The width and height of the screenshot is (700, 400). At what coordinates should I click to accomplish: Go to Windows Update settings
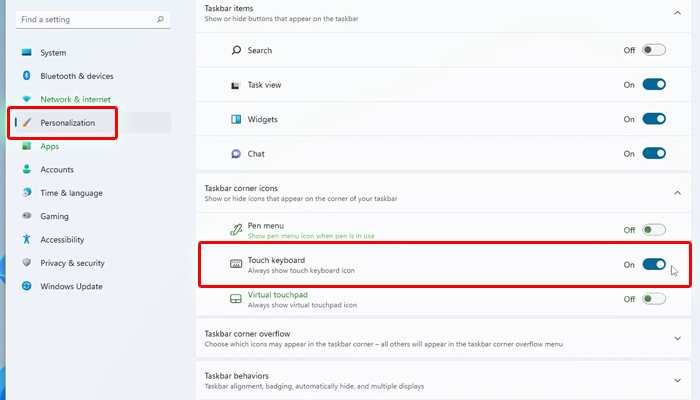pos(93,286)
